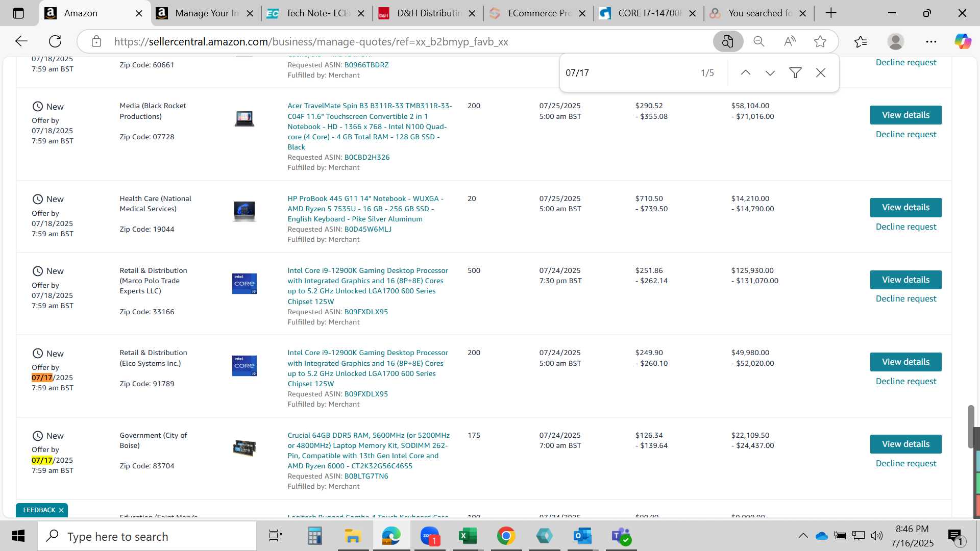Open Outlook from the taskbar
The image size is (980, 551).
[x=582, y=536]
